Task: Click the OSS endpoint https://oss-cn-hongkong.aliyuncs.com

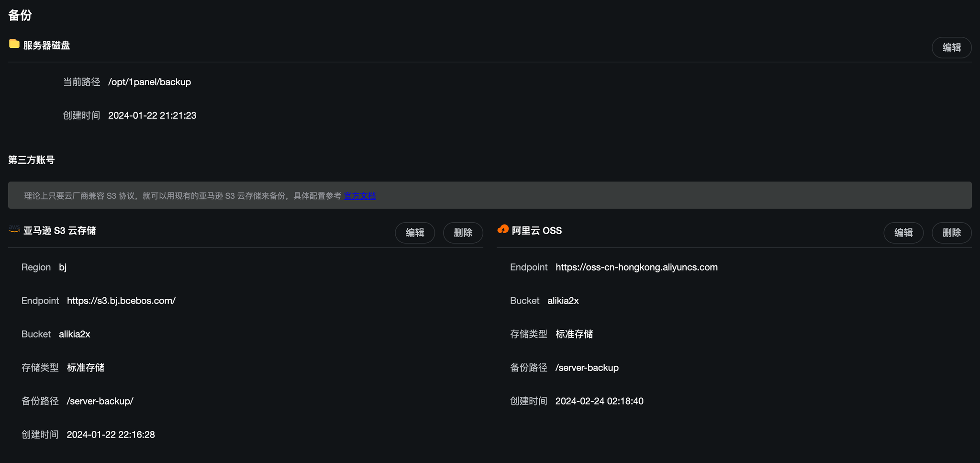Action: pos(636,267)
